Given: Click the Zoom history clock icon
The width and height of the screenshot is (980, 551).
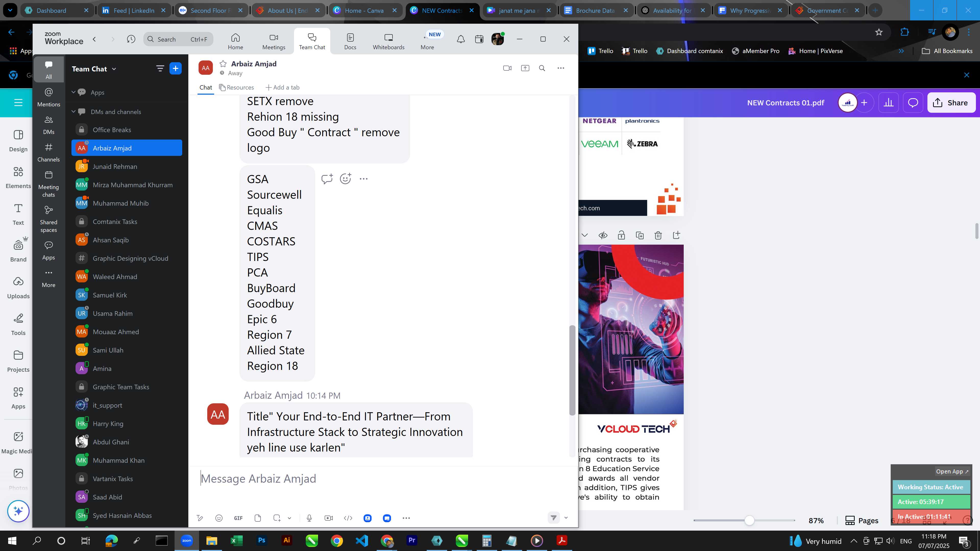Looking at the screenshot, I should pos(131,39).
